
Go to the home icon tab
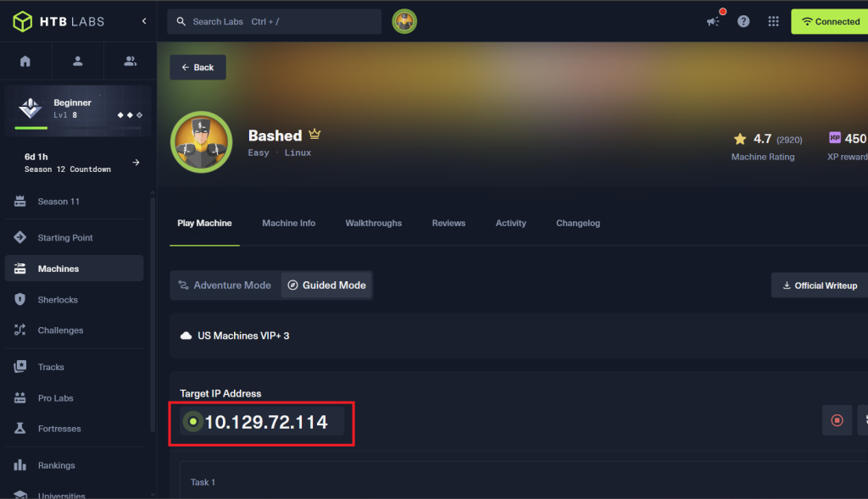coord(25,61)
